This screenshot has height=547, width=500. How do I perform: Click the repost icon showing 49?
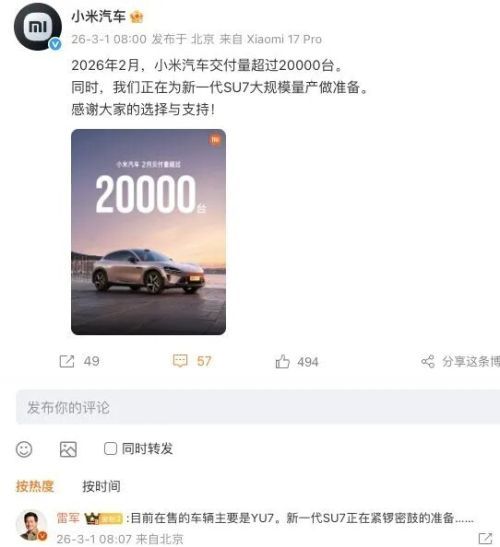click(x=67, y=361)
